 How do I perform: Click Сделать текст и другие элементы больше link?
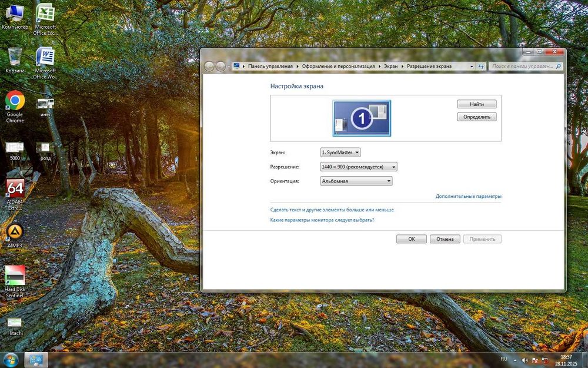pos(332,210)
